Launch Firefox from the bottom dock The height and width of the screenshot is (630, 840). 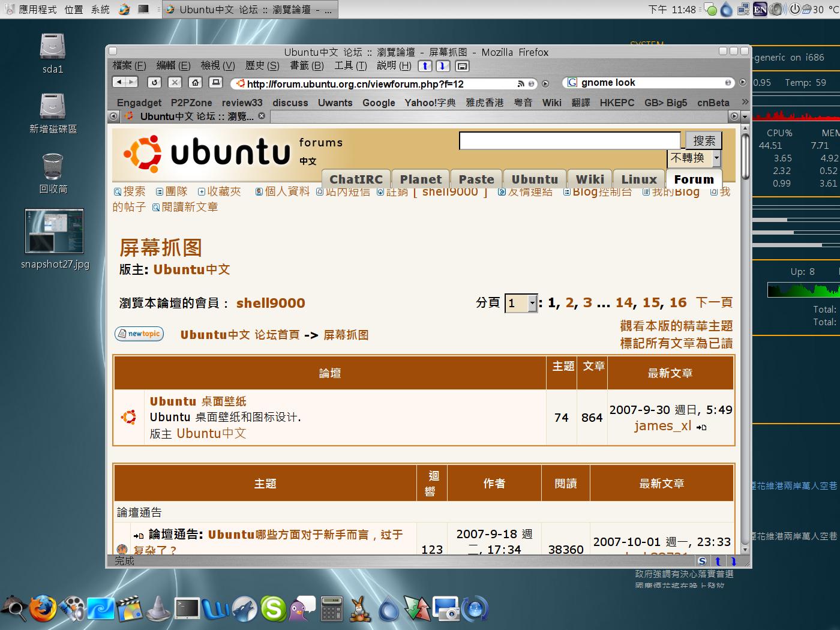[43, 608]
